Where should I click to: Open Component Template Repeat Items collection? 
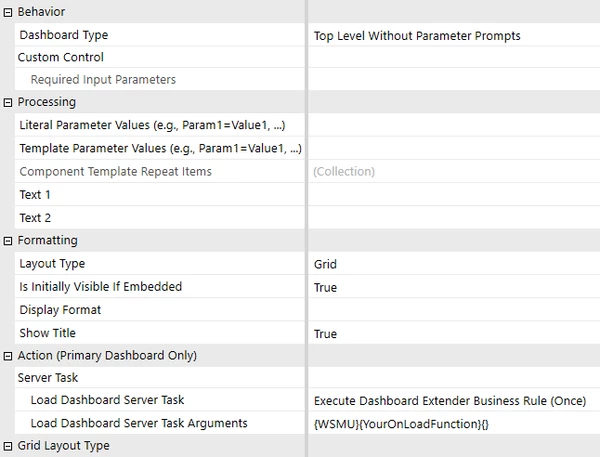(x=454, y=171)
